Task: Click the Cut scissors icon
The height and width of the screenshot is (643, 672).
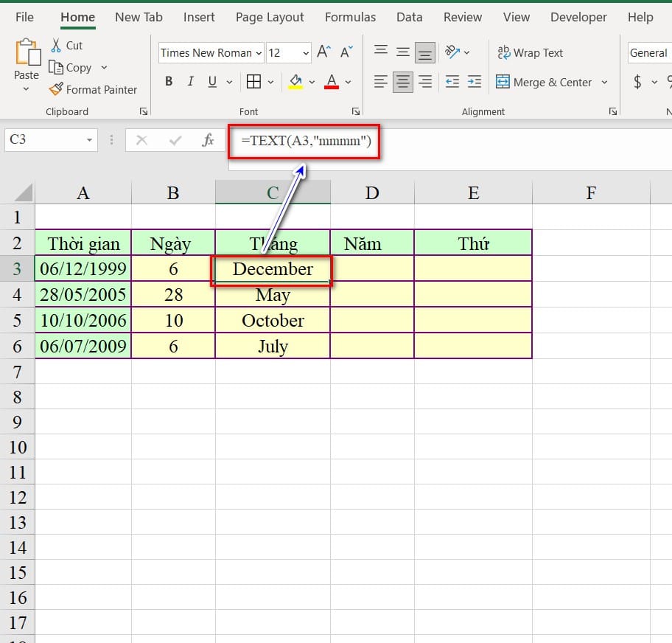Action: pos(56,46)
